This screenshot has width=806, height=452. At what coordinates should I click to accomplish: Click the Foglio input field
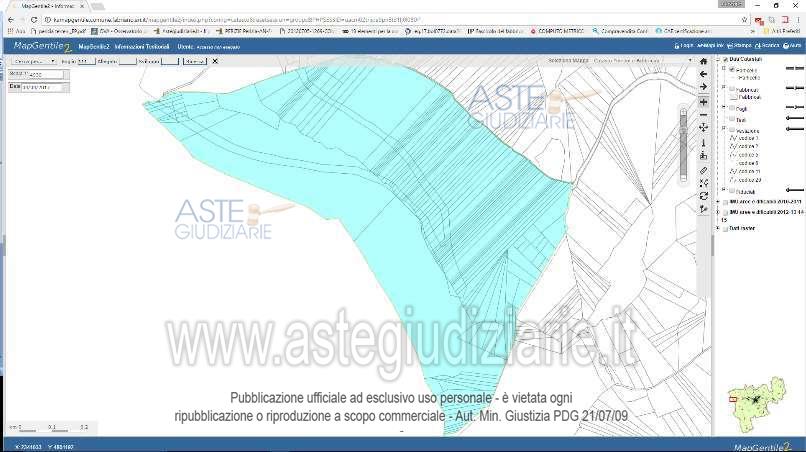point(84,61)
